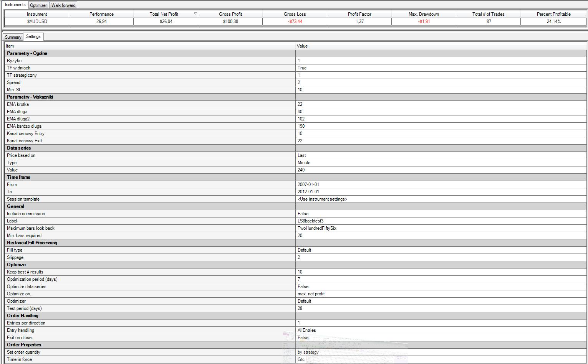Screen dimensions: 588x364
Task: Select the Parametry - Wskazniki section header
Action: 30,97
